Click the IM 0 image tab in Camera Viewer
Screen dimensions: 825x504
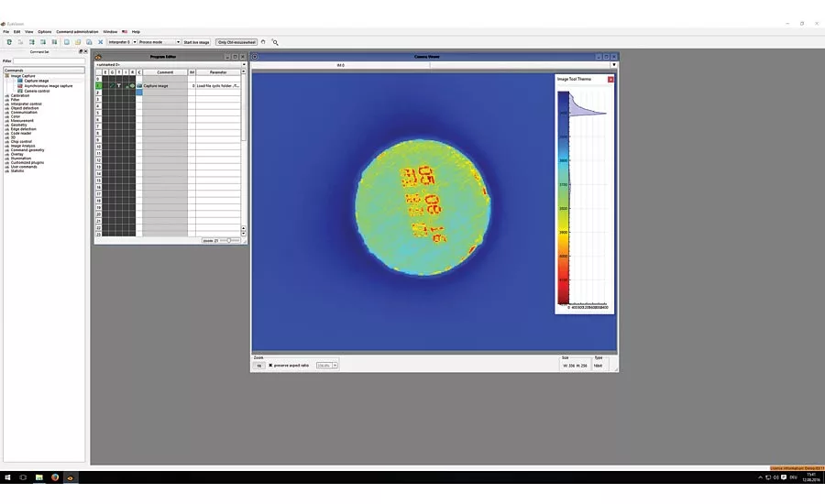tap(340, 65)
